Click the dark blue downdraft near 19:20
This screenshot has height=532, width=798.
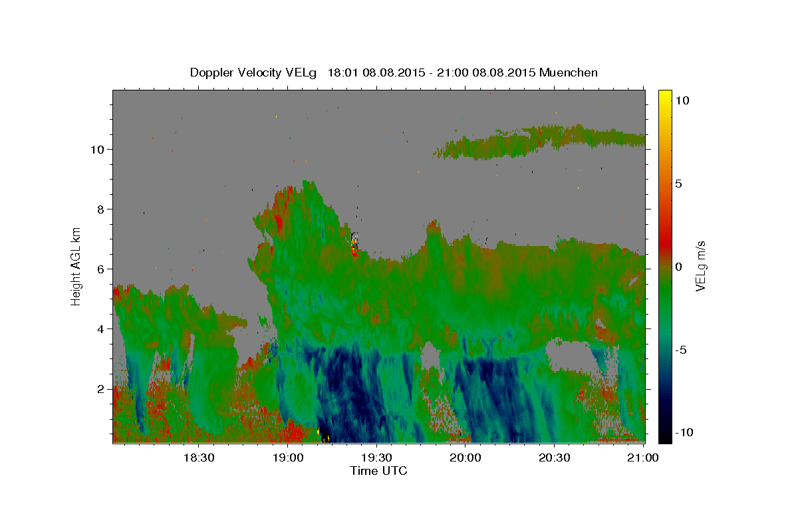coord(349,392)
